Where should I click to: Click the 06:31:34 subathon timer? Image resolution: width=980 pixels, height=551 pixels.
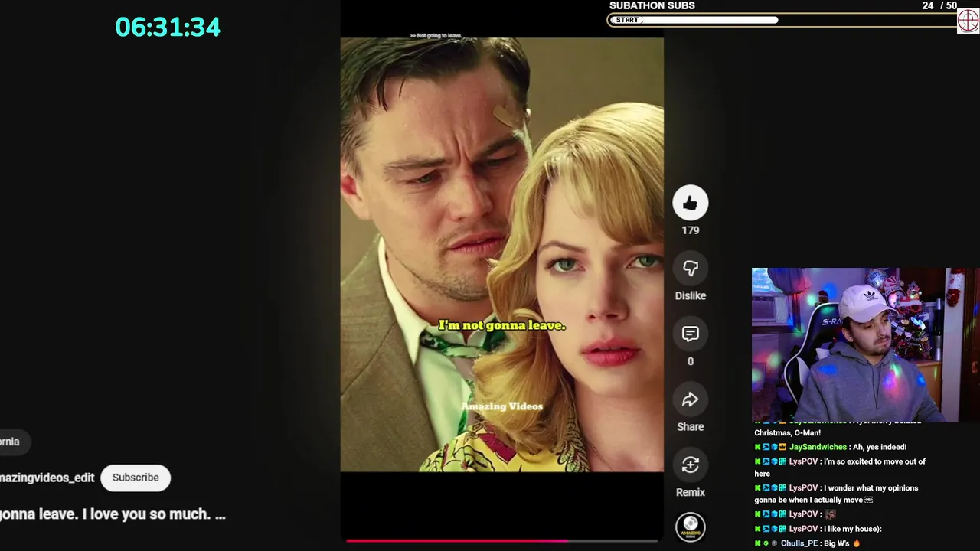coord(168,27)
